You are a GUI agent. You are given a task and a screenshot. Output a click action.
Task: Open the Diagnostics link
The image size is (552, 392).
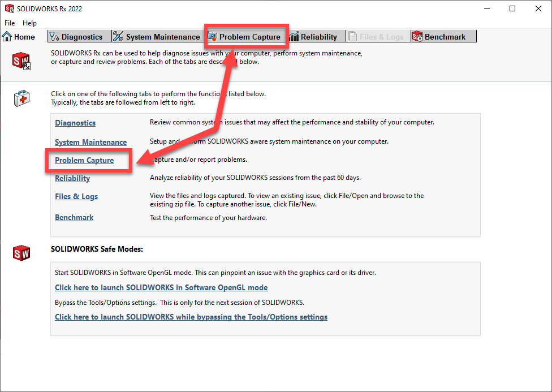coord(75,123)
